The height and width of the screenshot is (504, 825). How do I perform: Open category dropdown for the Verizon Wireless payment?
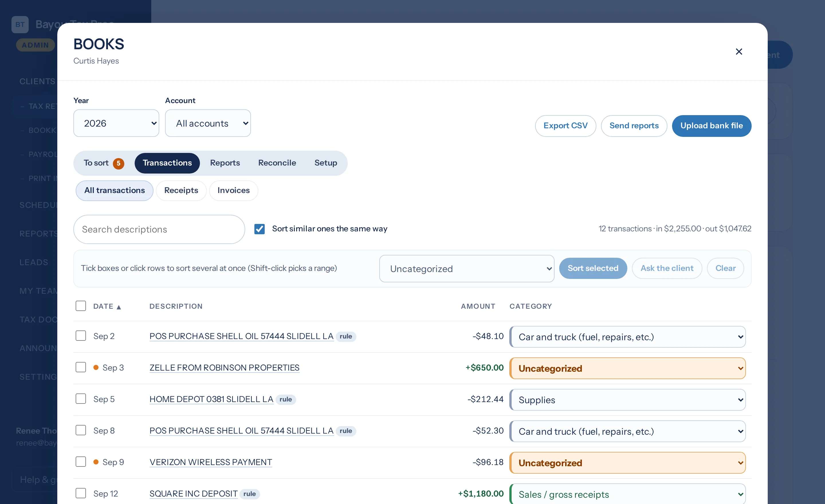(x=628, y=462)
